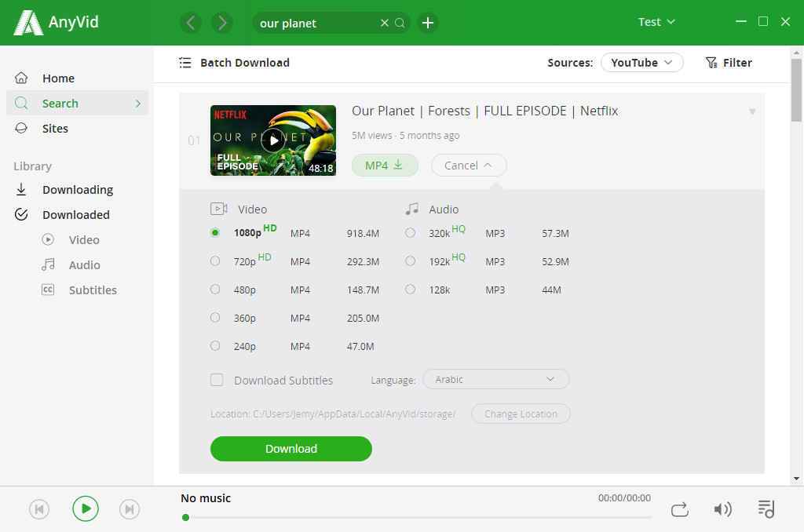
Task: Click the magnifier search icon in search bar
Action: (400, 23)
